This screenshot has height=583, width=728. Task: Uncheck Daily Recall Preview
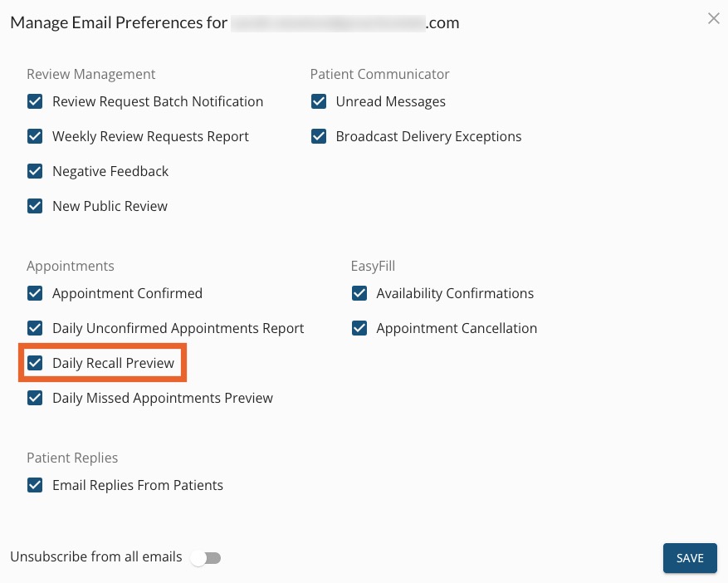click(35, 363)
